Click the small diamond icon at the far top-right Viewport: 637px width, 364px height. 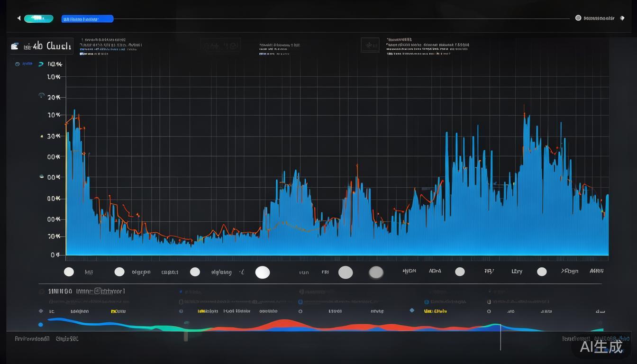622,18
